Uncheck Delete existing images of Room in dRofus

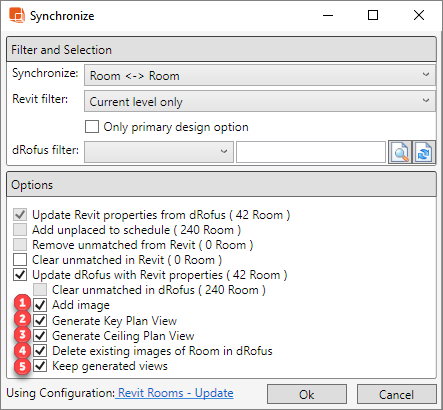tap(40, 350)
